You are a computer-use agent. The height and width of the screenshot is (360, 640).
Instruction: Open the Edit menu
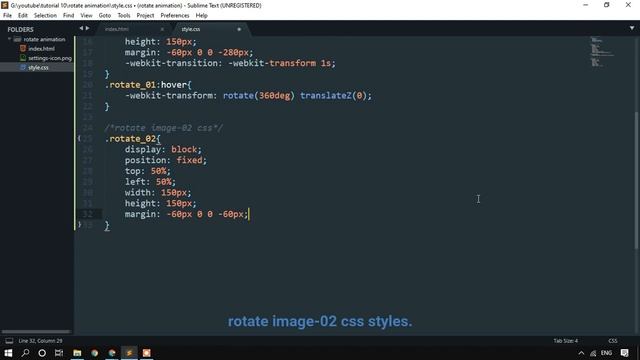[22, 16]
